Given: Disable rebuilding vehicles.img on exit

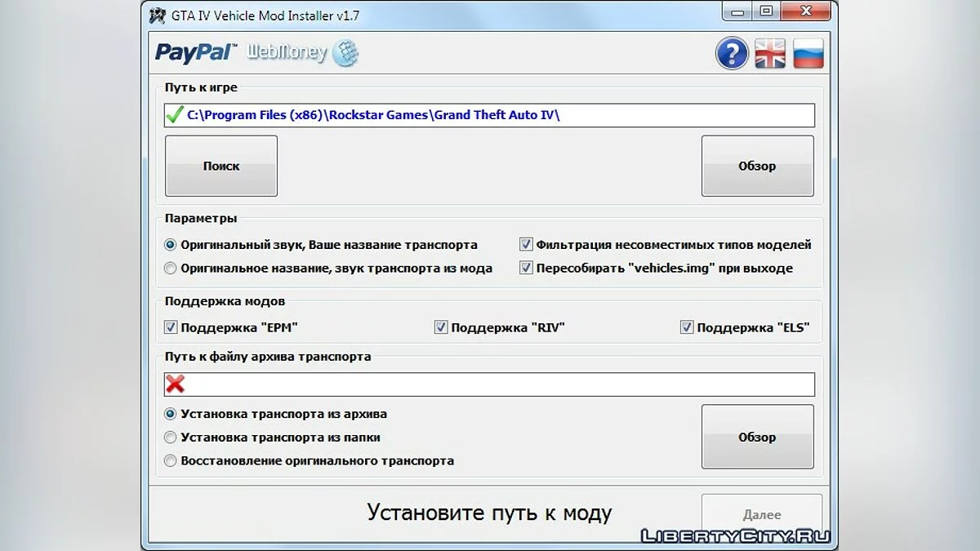Looking at the screenshot, I should point(527,266).
